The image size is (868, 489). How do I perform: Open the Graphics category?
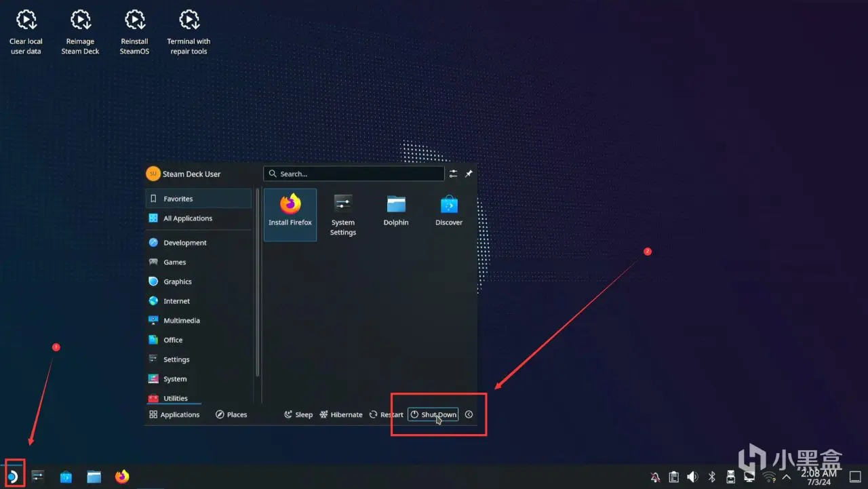(x=199, y=281)
